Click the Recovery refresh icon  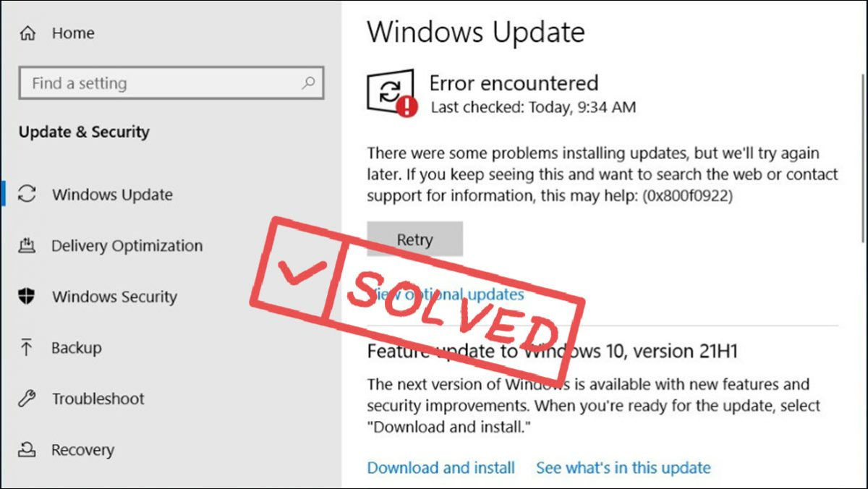(x=28, y=449)
